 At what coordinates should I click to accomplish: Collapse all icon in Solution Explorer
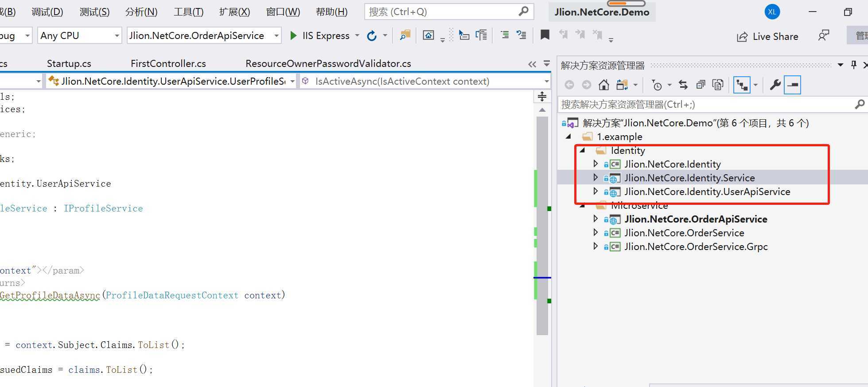701,85
